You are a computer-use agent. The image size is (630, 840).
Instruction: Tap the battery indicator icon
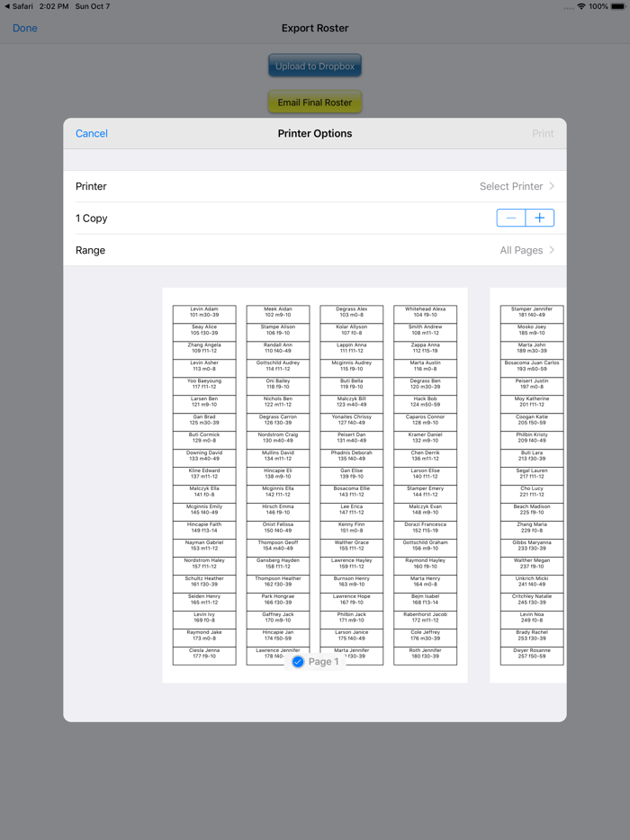pyautogui.click(x=618, y=6)
